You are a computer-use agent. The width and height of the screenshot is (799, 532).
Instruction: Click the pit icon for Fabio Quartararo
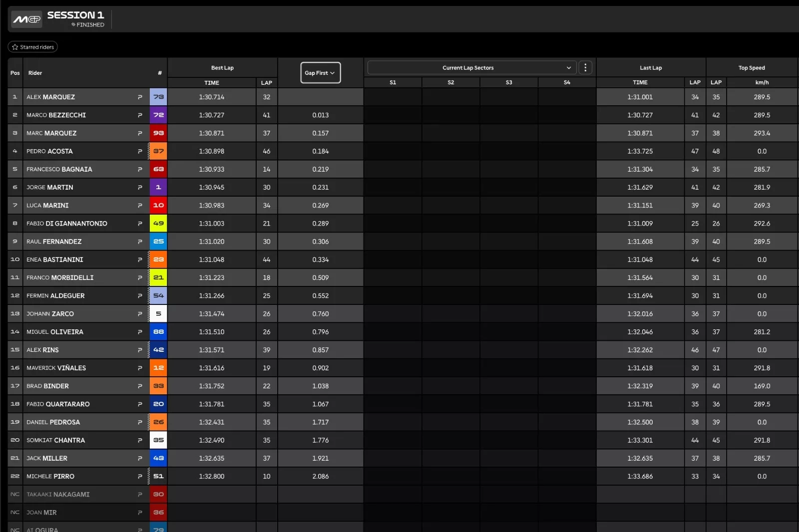tap(140, 404)
